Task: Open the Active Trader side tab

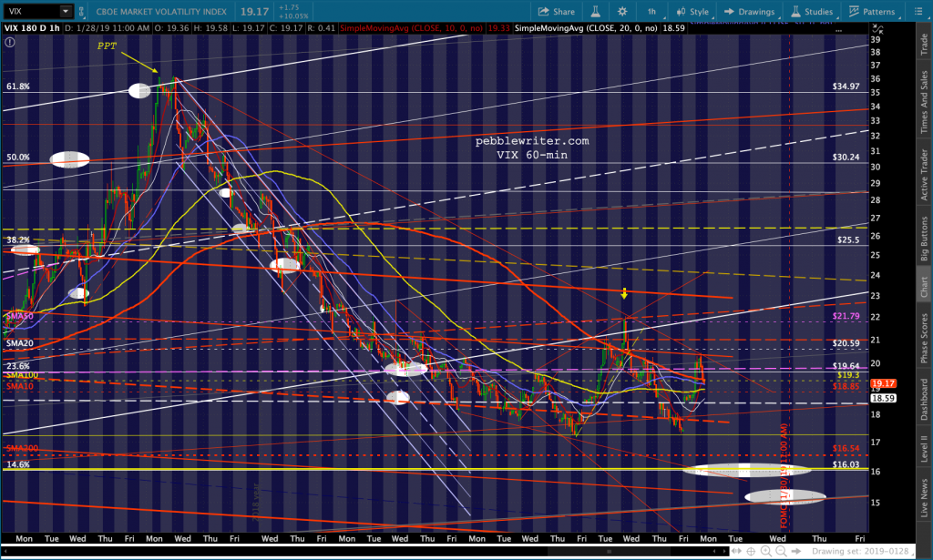Action: (x=924, y=174)
